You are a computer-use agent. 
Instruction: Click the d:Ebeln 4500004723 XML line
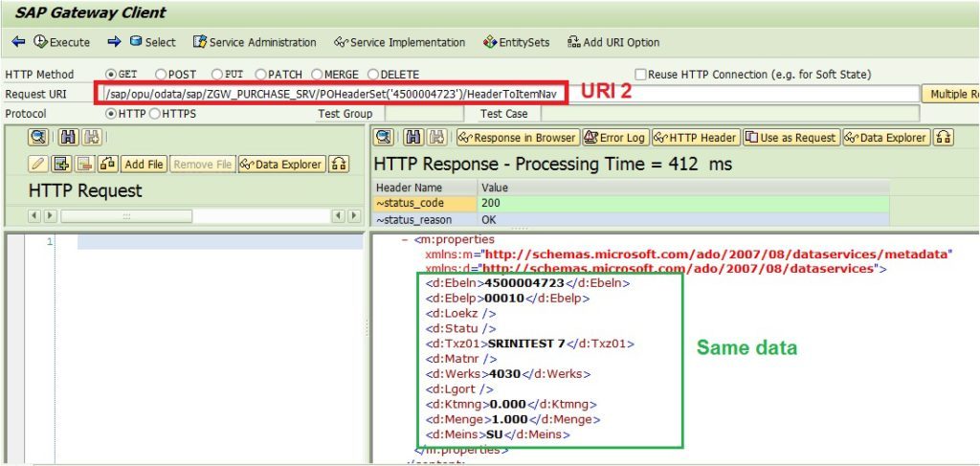coord(527,283)
